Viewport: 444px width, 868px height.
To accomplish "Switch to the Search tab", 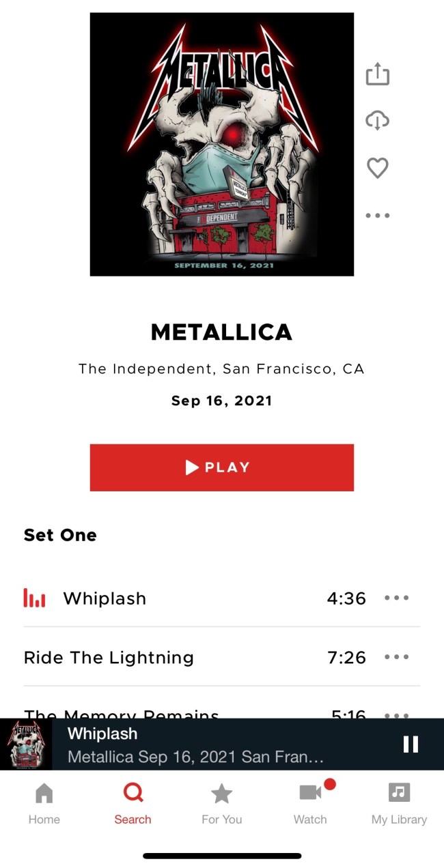I will pos(133,804).
